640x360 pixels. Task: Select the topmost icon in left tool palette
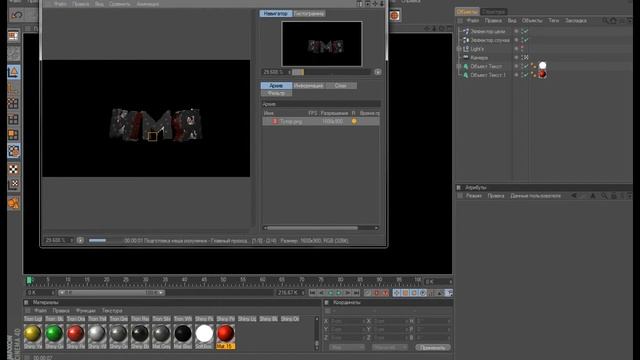tap(13, 36)
